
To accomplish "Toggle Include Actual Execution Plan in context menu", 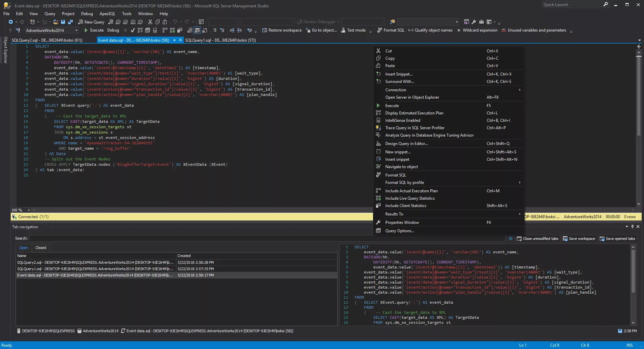I will click(411, 191).
